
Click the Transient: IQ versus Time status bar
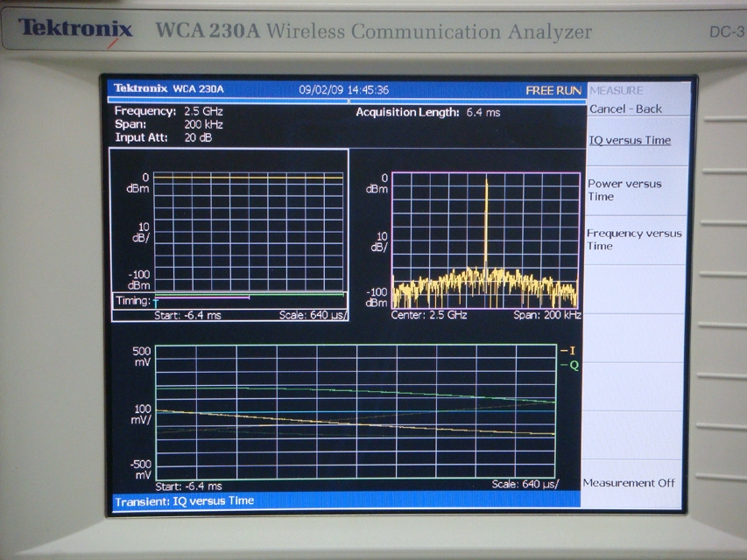[x=346, y=501]
